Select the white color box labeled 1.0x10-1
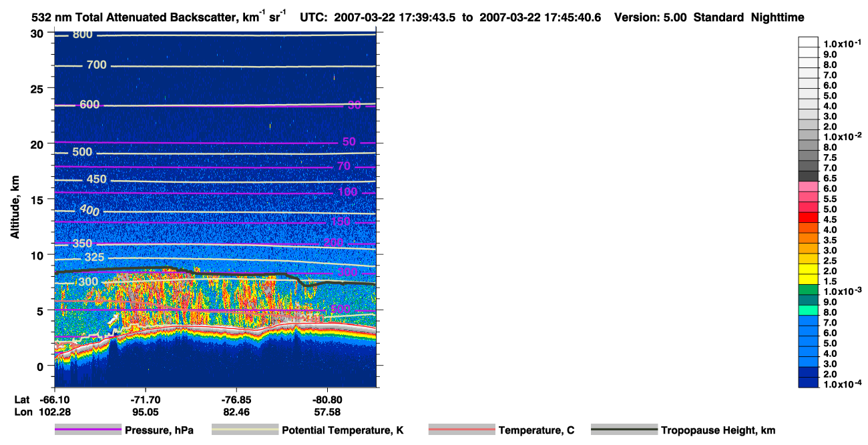Screen dimensions: 868x445 click(809, 43)
